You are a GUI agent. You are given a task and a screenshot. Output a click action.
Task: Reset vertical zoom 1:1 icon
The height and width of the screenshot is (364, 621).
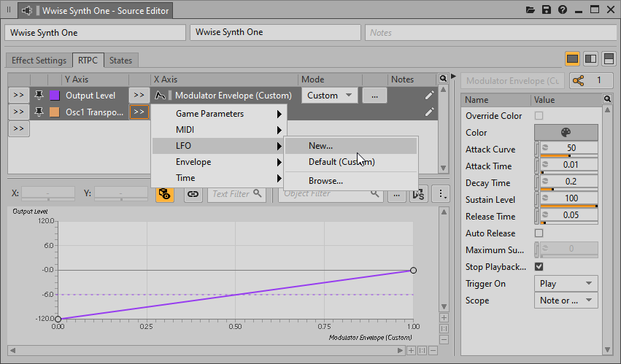tap(444, 328)
